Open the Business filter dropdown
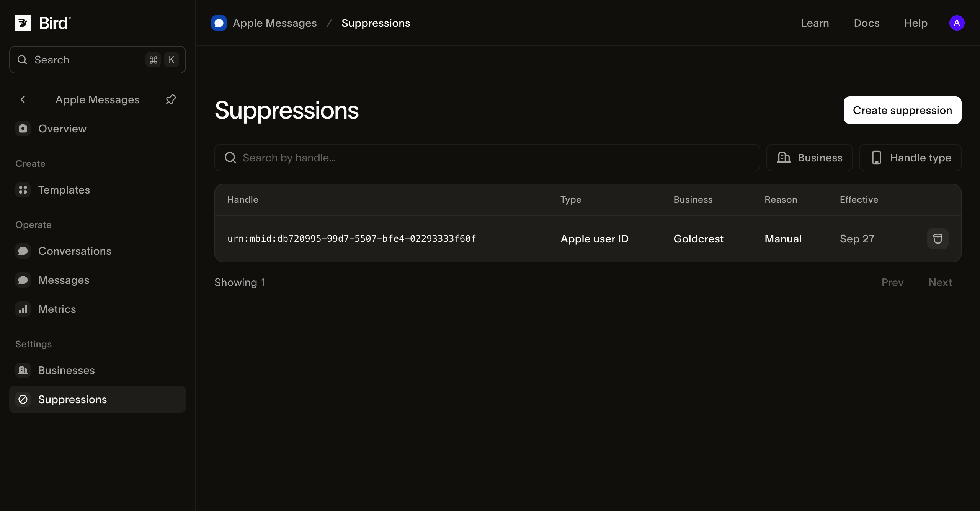The height and width of the screenshot is (511, 980). click(x=809, y=158)
